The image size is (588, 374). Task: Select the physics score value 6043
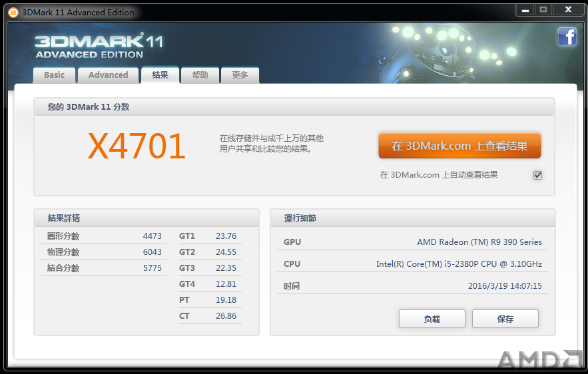pyautogui.click(x=152, y=252)
